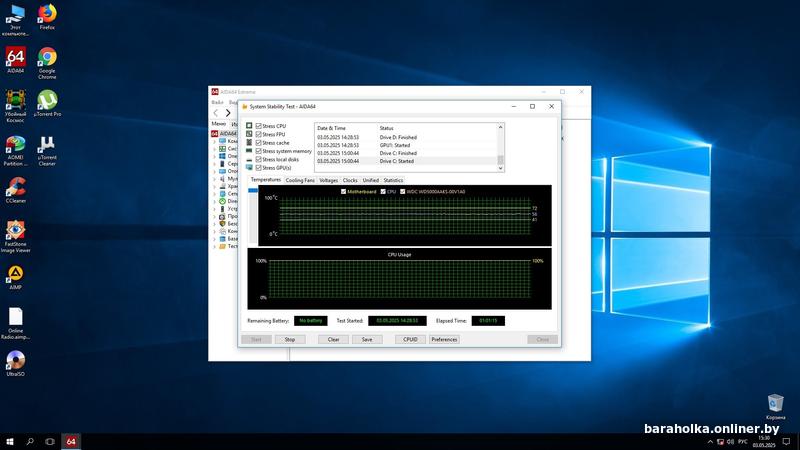800x450 pixels.
Task: Launch CCleaner from the desktop
Action: pyautogui.click(x=15, y=190)
